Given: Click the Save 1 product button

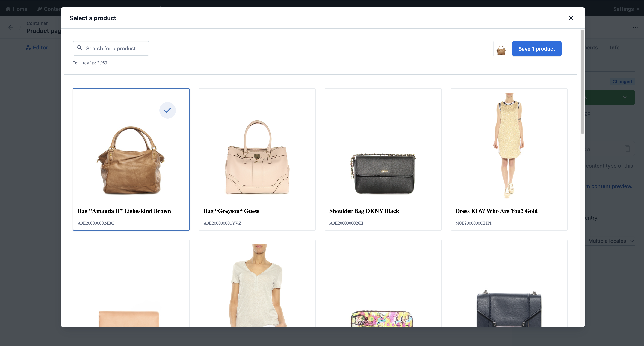Looking at the screenshot, I should (x=536, y=49).
